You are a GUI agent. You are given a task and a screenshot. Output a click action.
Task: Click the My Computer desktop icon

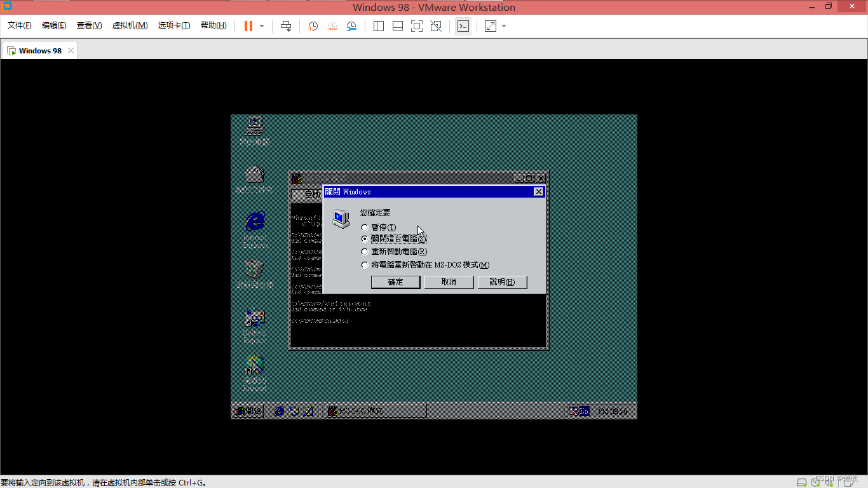click(x=254, y=132)
